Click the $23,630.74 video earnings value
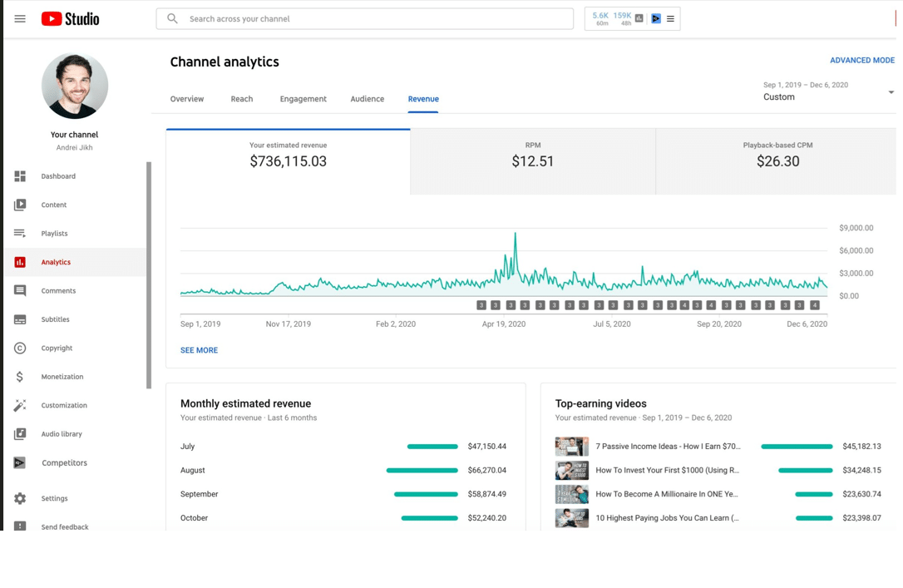This screenshot has width=903, height=588. pos(861,494)
